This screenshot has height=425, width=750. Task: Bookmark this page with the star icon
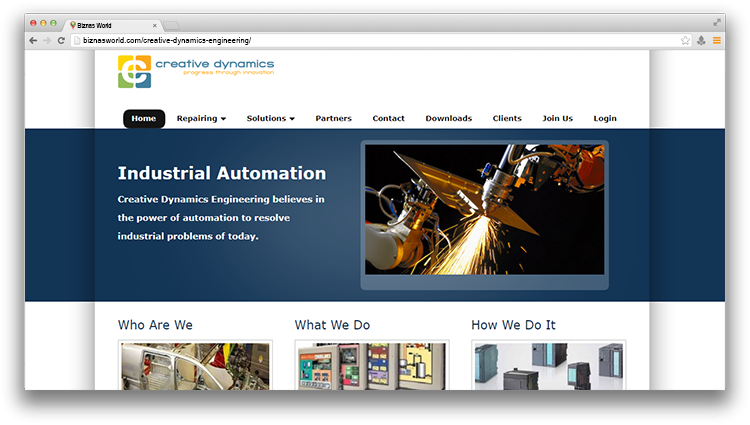(x=685, y=40)
